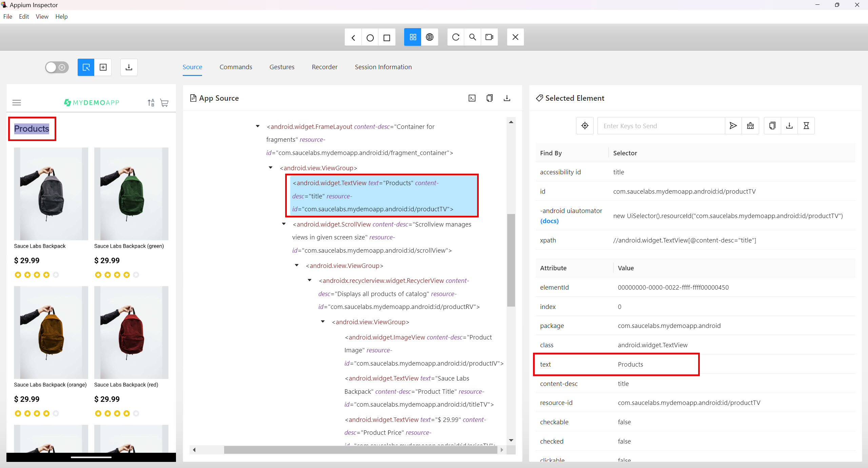The image size is (868, 468).
Task: Click the Products title in device view
Action: pyautogui.click(x=32, y=129)
